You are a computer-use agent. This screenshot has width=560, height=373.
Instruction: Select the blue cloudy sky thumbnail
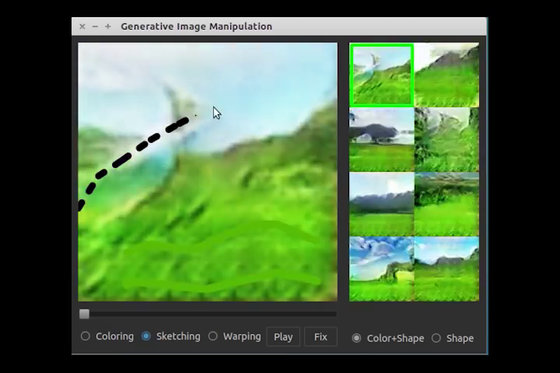coord(382,269)
